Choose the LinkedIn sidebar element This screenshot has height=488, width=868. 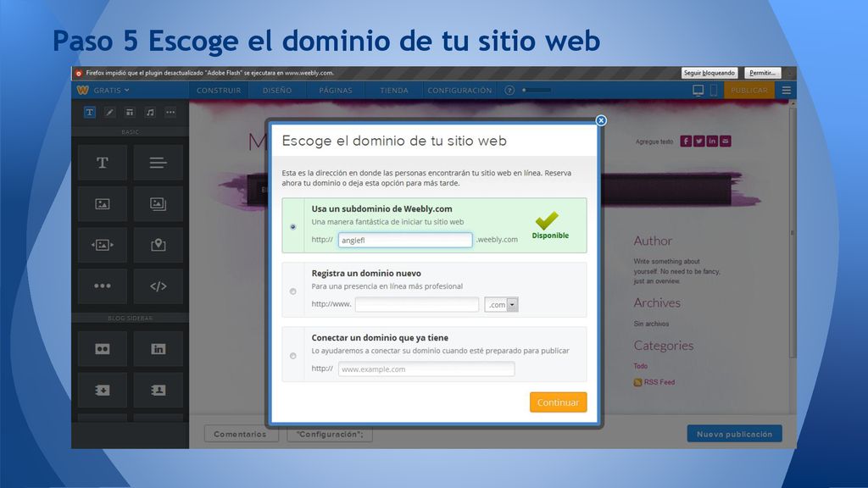pyautogui.click(x=158, y=349)
